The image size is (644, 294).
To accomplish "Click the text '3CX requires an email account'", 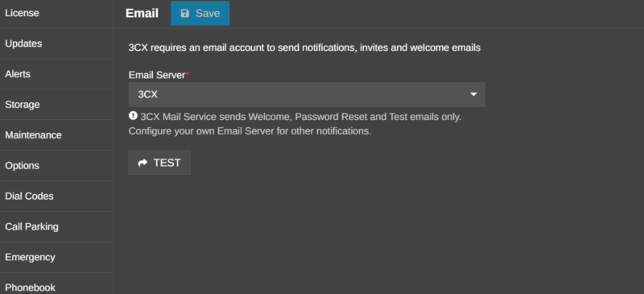I will pyautogui.click(x=196, y=48).
